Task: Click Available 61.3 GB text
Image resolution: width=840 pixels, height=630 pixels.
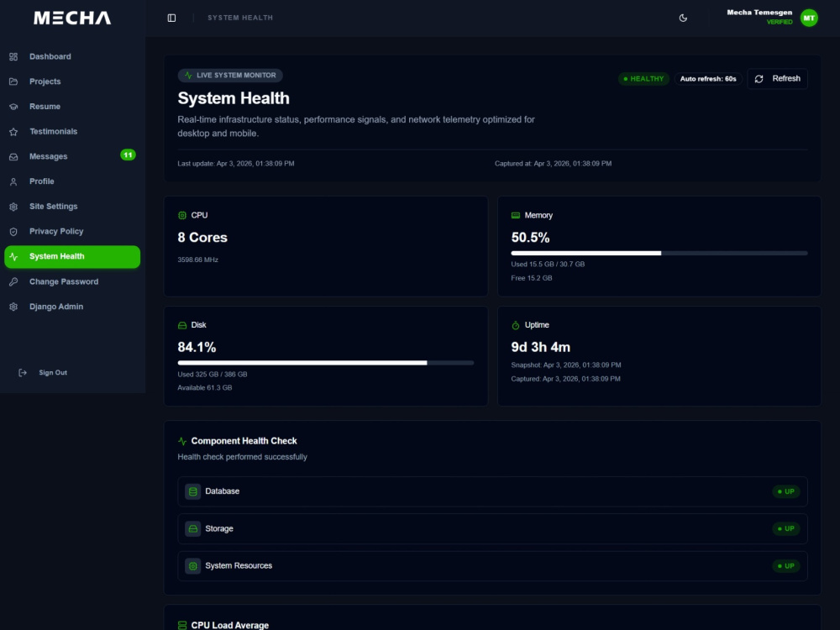Action: coord(205,388)
